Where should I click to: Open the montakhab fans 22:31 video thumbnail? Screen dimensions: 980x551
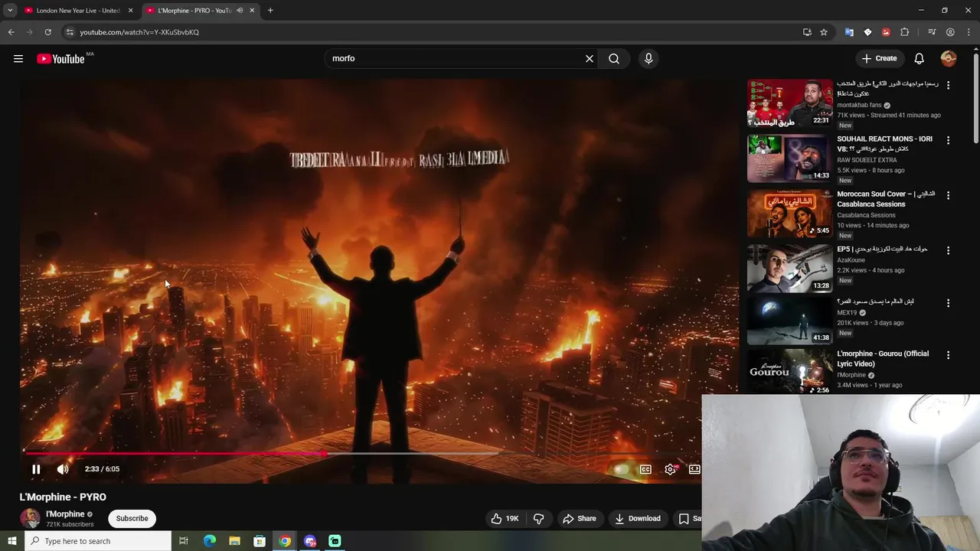click(789, 103)
